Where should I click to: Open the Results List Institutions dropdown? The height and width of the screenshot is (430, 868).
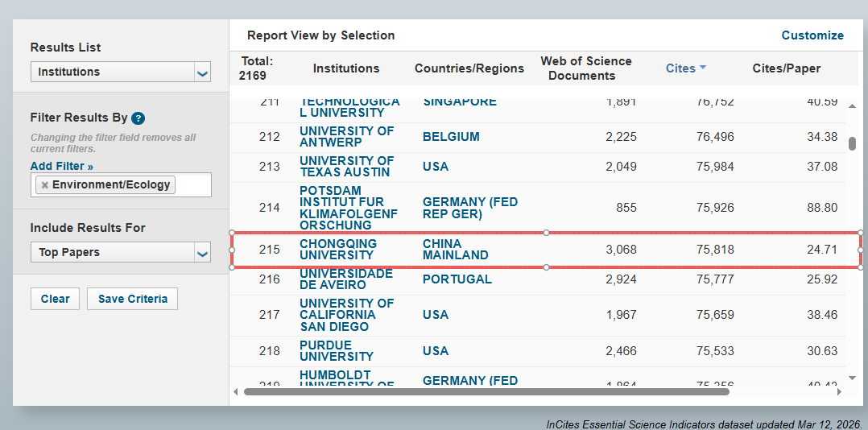point(121,72)
